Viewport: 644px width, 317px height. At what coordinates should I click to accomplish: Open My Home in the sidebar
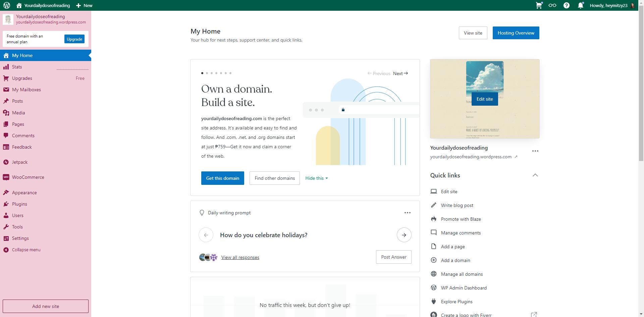46,55
